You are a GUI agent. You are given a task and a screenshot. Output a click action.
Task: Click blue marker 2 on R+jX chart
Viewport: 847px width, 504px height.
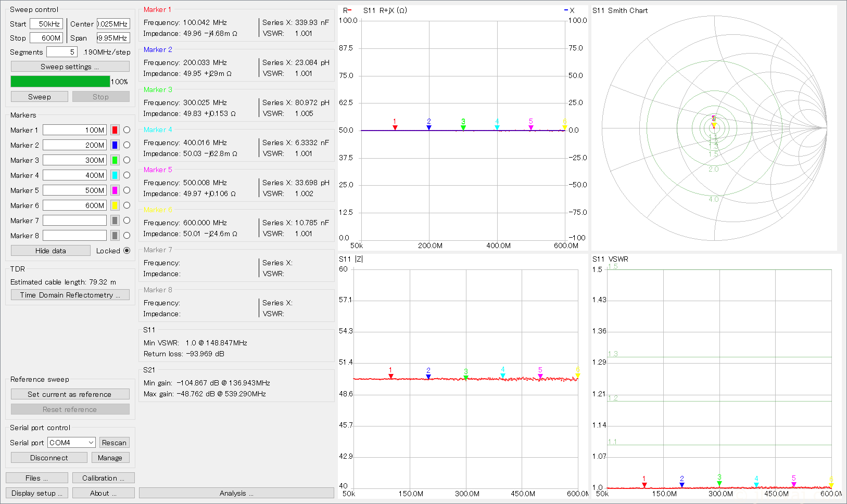429,127
